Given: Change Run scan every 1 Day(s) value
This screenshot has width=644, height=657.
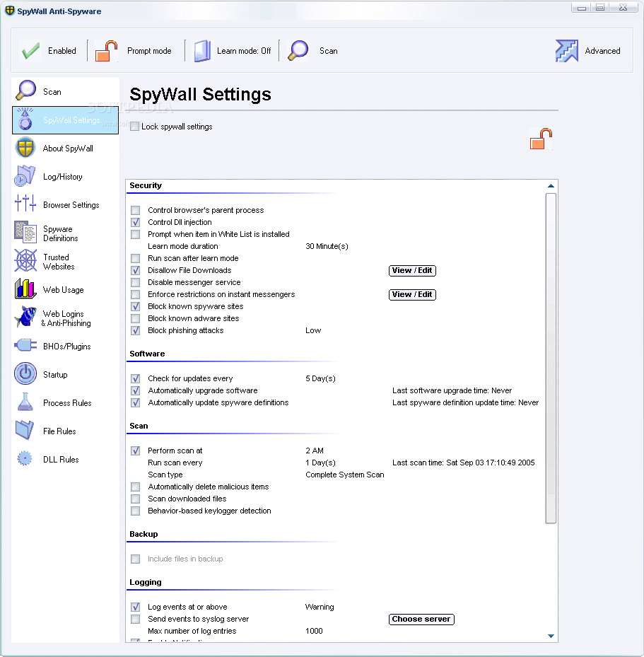Looking at the screenshot, I should click(x=320, y=463).
